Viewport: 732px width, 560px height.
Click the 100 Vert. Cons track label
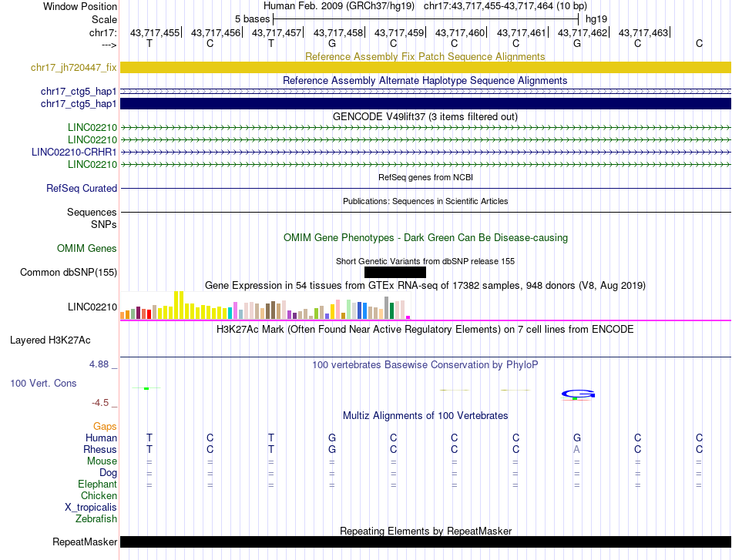43,383
